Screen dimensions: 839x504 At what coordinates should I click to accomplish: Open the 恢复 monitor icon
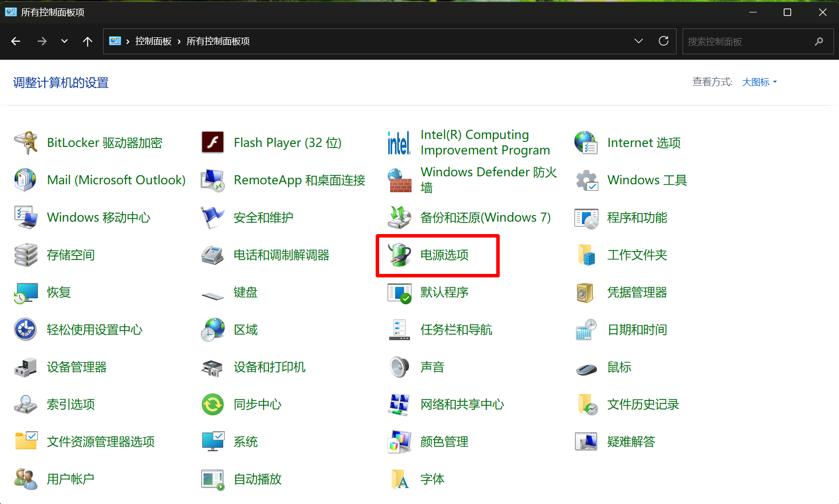pos(26,292)
